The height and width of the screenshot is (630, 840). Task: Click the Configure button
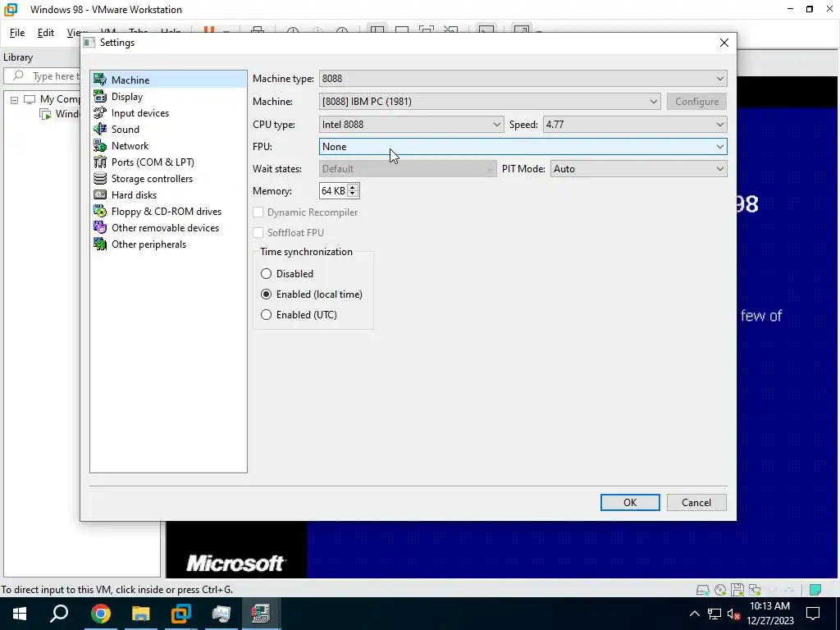pyautogui.click(x=696, y=101)
